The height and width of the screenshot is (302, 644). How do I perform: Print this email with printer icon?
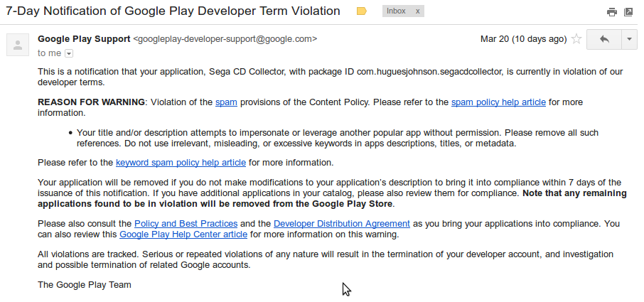(611, 12)
